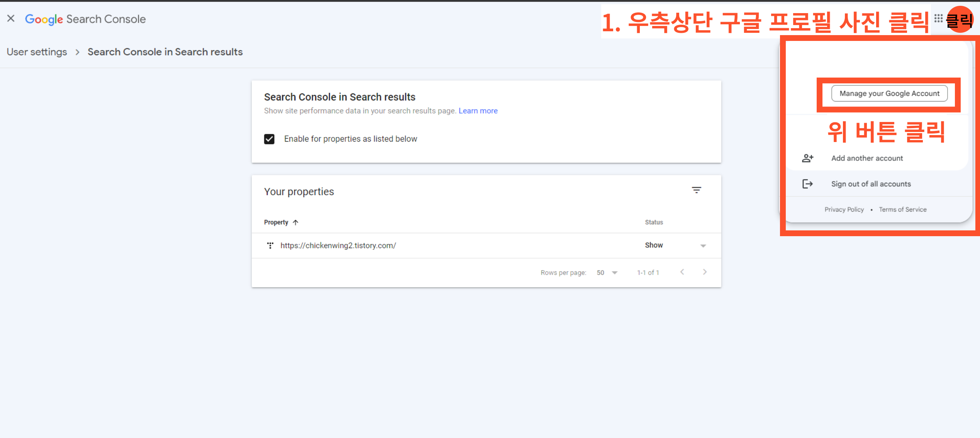Open the Terms of Service link
Image resolution: width=980 pixels, height=438 pixels.
pyautogui.click(x=902, y=210)
